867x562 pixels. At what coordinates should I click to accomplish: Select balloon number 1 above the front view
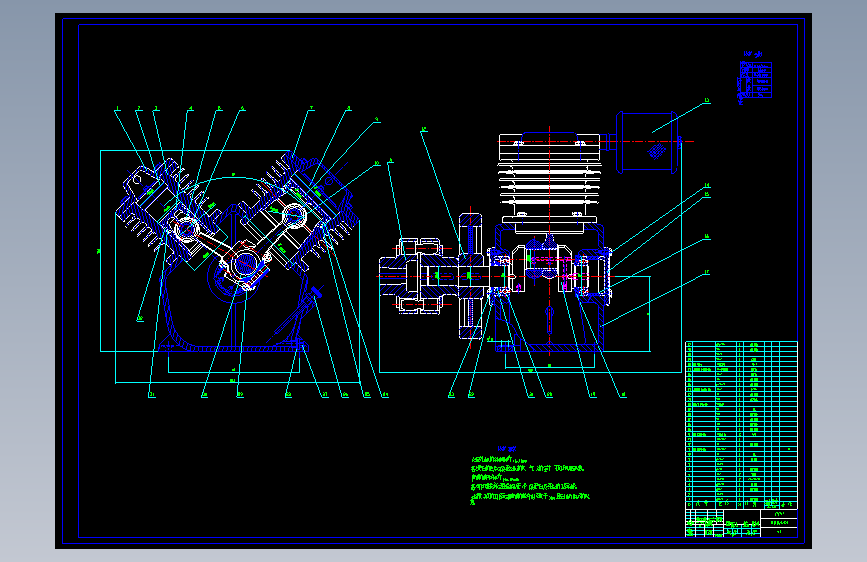pyautogui.click(x=117, y=108)
